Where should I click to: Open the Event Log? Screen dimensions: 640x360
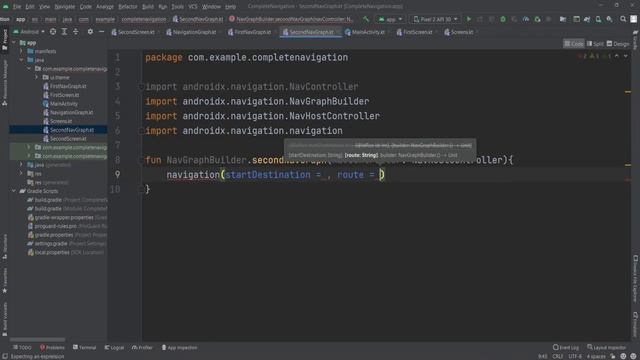click(566, 347)
